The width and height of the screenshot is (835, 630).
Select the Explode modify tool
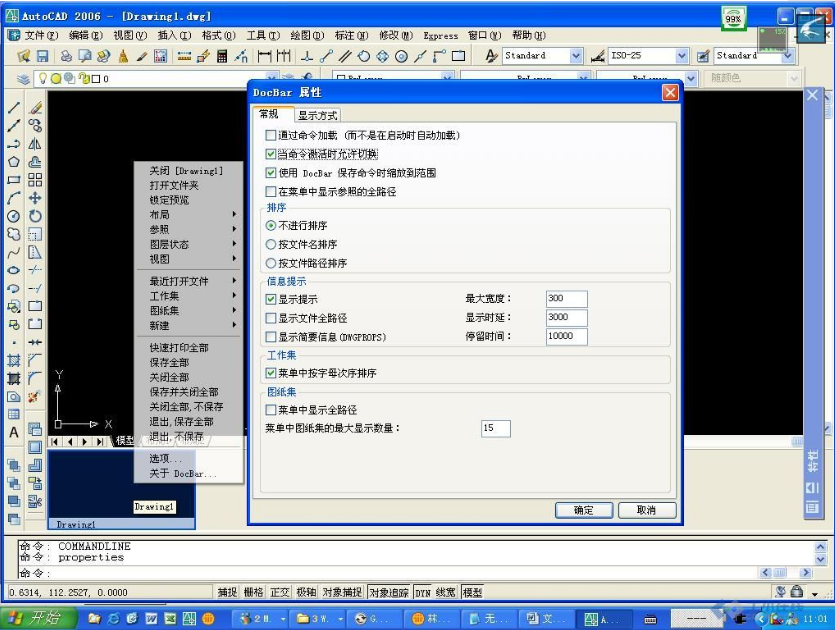tap(35, 396)
